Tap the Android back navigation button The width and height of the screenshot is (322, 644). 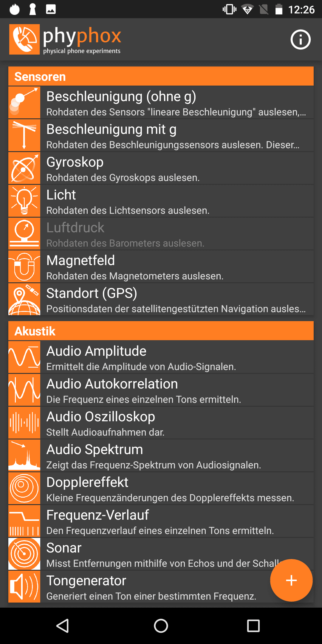63,626
